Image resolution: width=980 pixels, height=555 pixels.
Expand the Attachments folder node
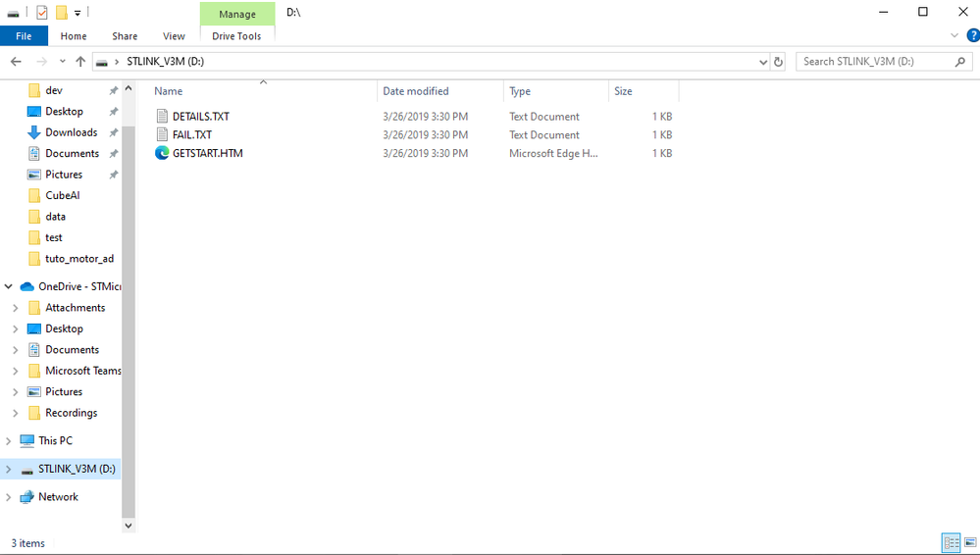click(16, 308)
